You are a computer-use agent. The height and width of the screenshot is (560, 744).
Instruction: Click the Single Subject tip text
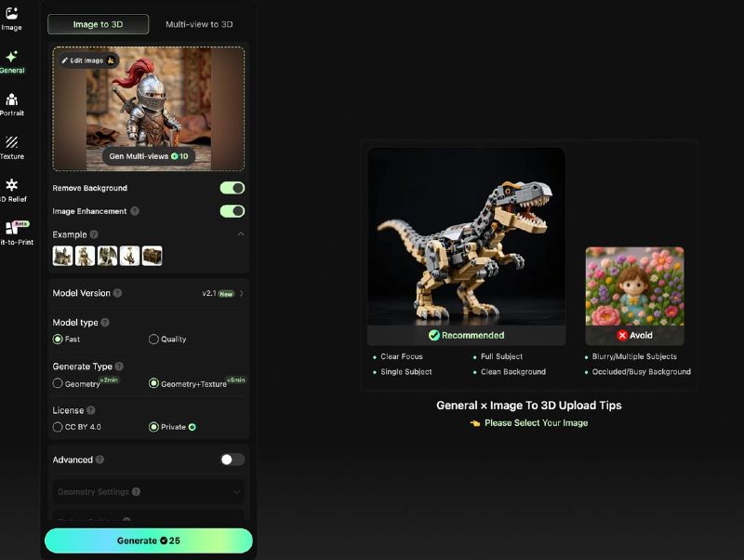point(406,371)
